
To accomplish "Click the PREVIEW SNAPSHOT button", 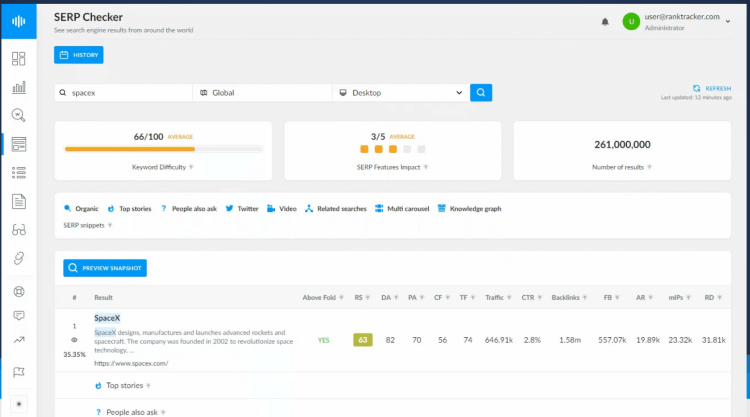I will [x=105, y=268].
